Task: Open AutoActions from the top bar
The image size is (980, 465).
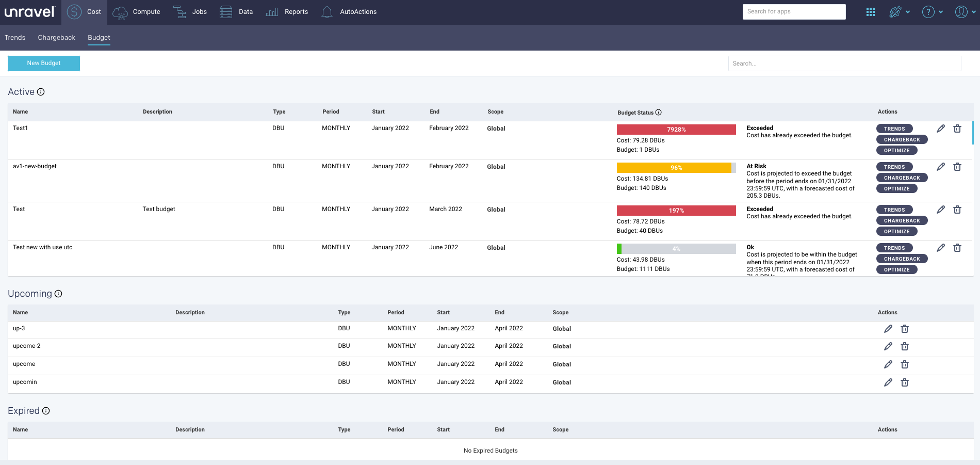Action: 349,12
